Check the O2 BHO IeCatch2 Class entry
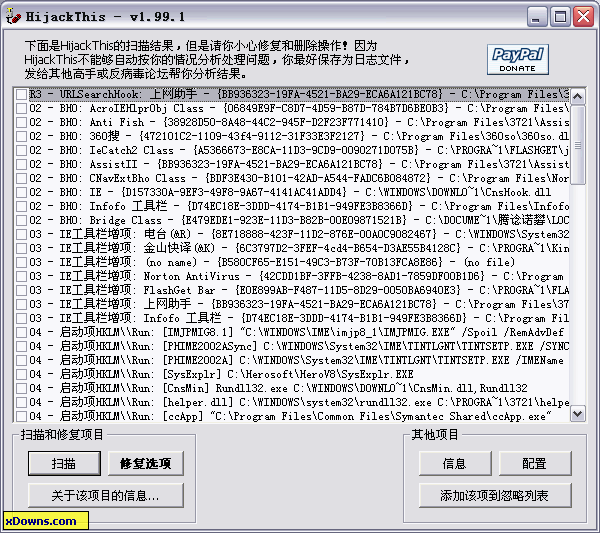600x533 pixels. [x=21, y=150]
